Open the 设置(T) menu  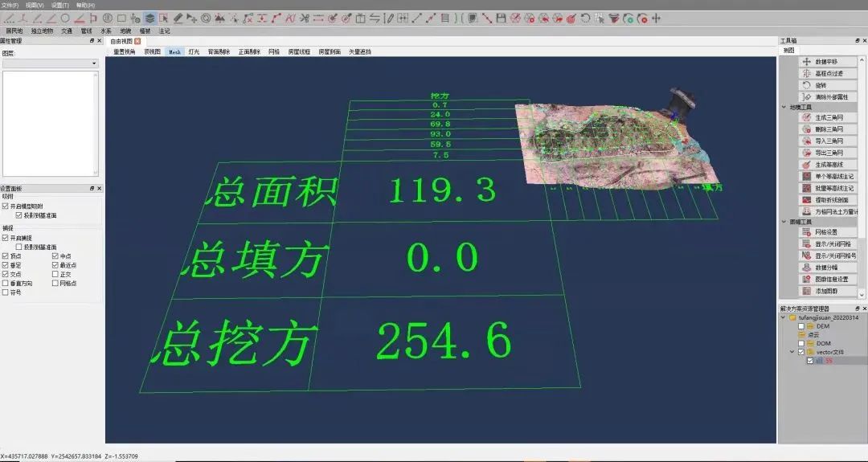(x=59, y=5)
